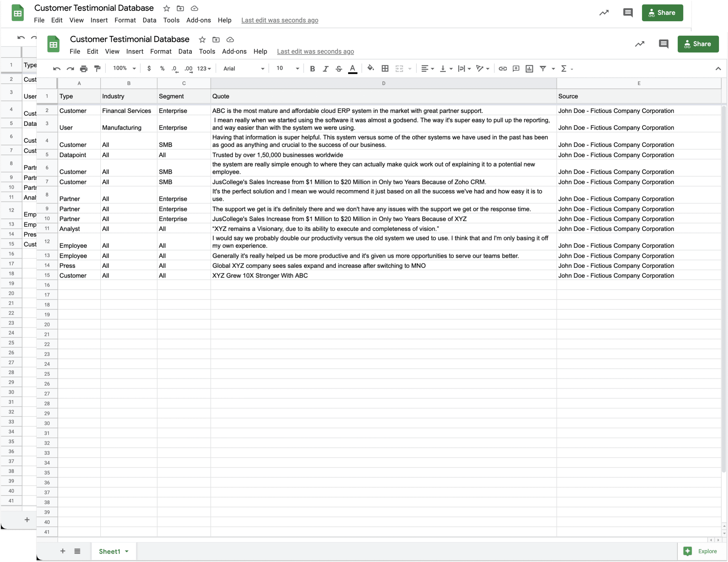Toggle bold formatting
728x562 pixels.
(312, 69)
